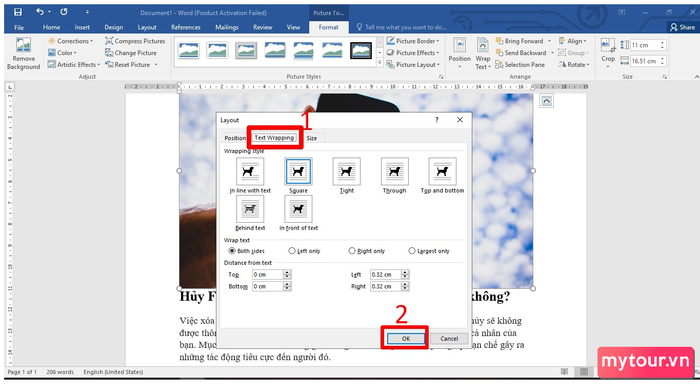Click the Bottom distance input field

(x=267, y=286)
